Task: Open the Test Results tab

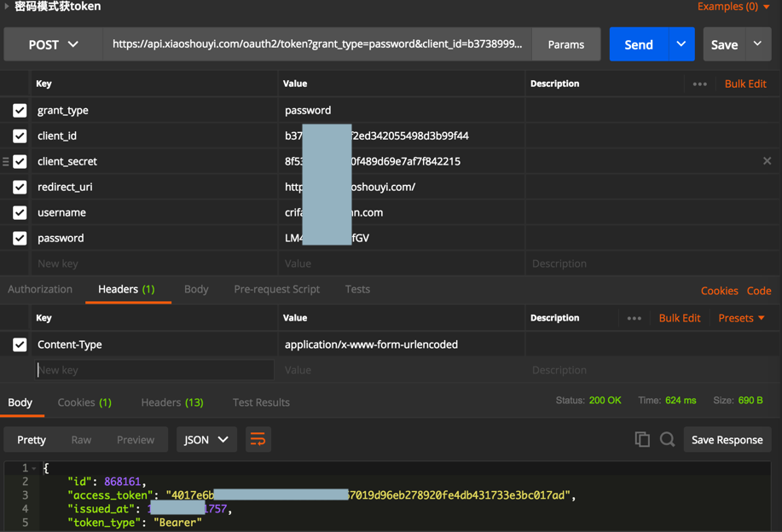Action: coord(261,402)
